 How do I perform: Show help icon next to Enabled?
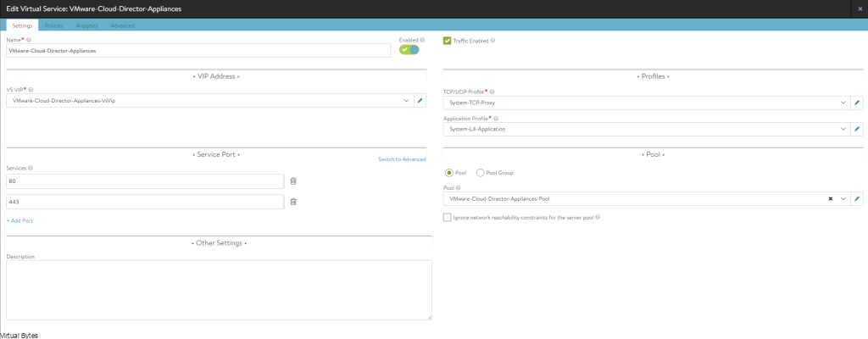tap(422, 40)
